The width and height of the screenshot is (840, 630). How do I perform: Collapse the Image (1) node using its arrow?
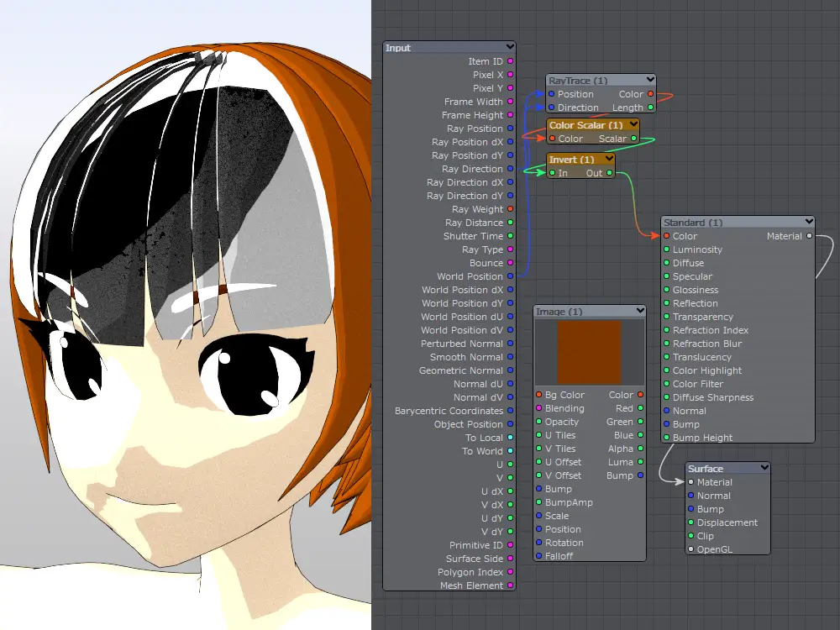(639, 312)
